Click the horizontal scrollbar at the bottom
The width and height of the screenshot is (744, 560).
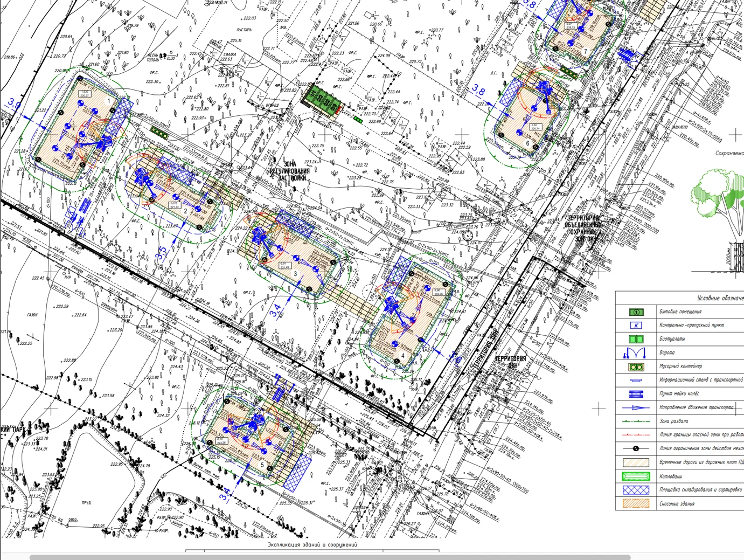[330, 557]
